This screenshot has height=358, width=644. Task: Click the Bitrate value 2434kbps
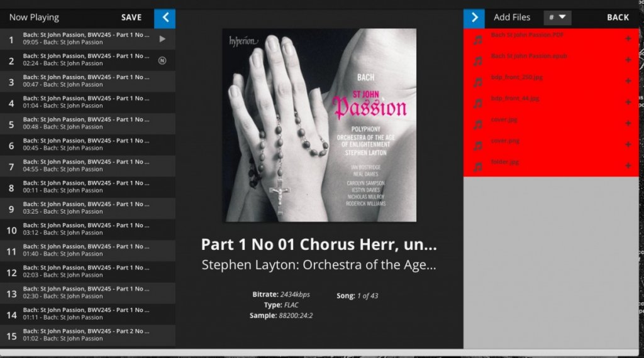pos(295,295)
